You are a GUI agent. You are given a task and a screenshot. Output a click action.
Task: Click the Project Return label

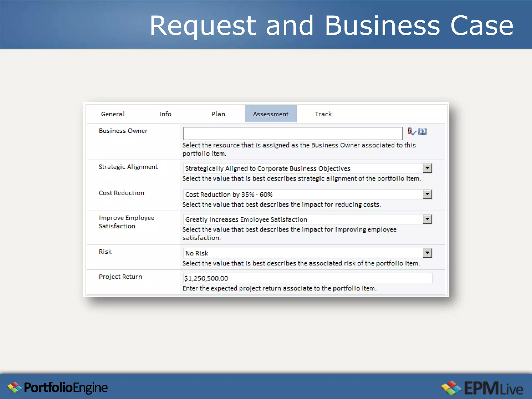[120, 277]
